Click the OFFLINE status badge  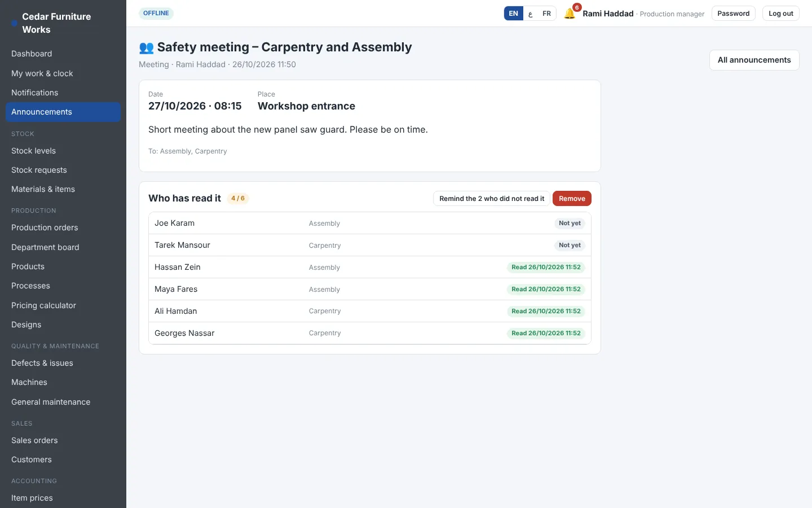coord(156,13)
